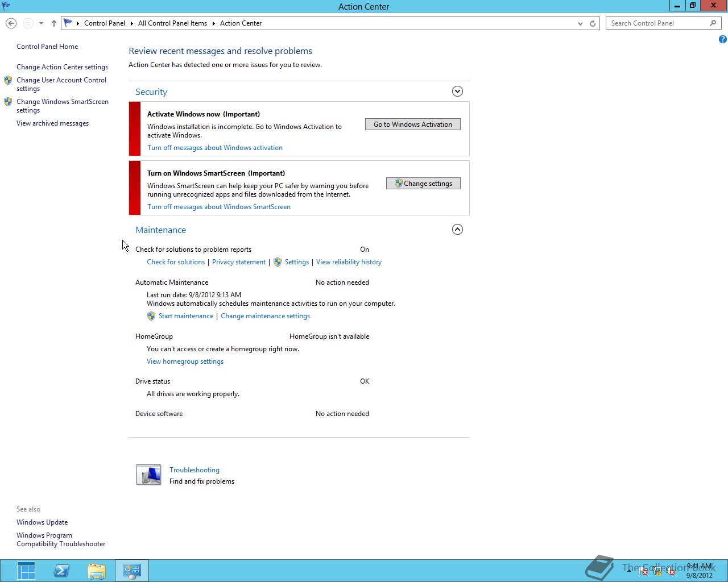The height and width of the screenshot is (582, 728).
Task: Open address bar history dropdown
Action: click(580, 23)
